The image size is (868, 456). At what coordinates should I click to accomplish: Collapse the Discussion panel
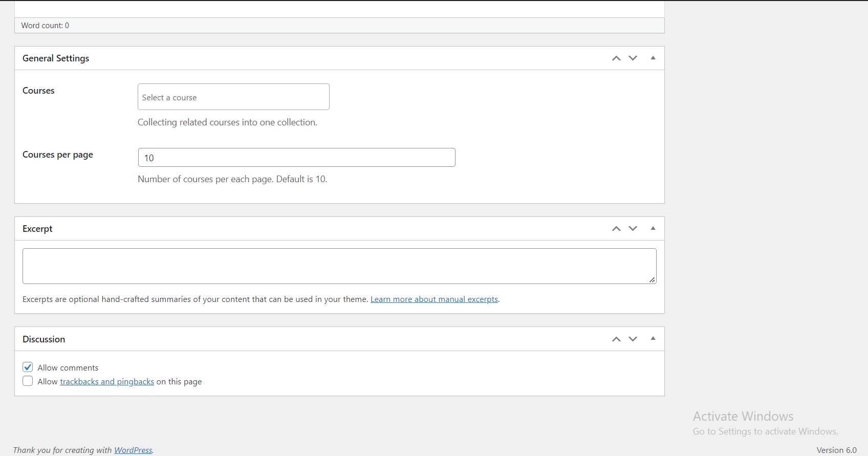pos(653,338)
